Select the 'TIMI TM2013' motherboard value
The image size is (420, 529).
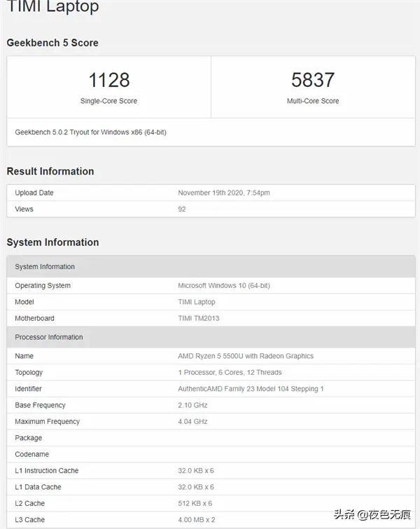point(199,318)
